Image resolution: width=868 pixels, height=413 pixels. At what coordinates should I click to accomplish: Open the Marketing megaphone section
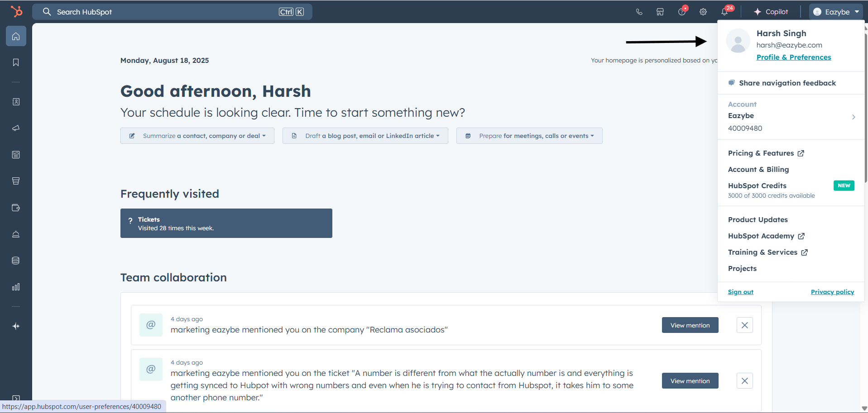16,128
